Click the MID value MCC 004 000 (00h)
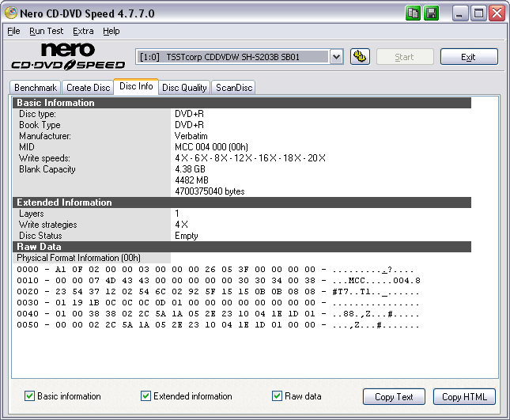 [211, 147]
